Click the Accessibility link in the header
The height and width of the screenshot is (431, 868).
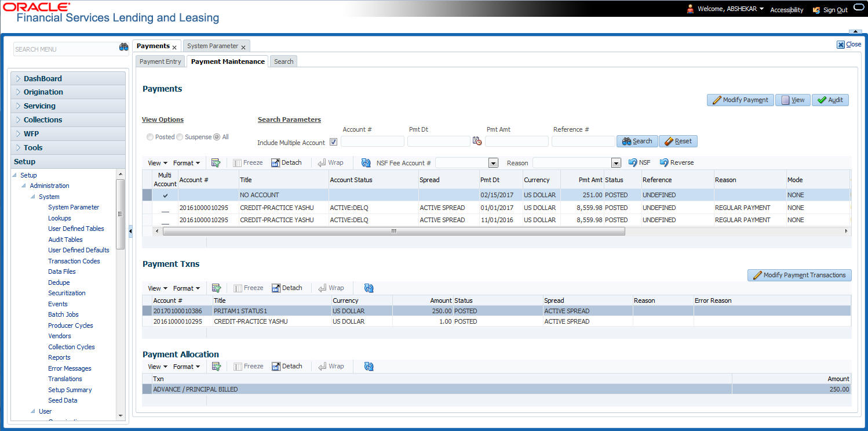pyautogui.click(x=787, y=10)
